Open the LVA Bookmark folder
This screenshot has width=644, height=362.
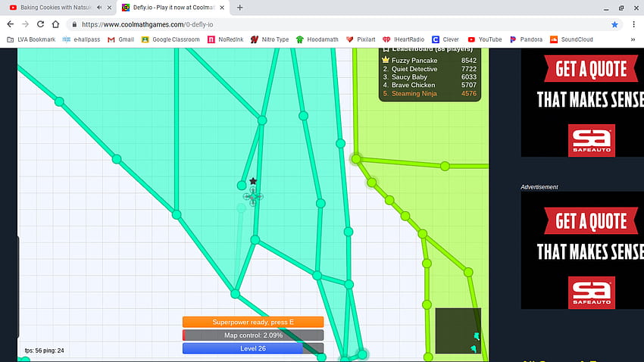(x=31, y=39)
